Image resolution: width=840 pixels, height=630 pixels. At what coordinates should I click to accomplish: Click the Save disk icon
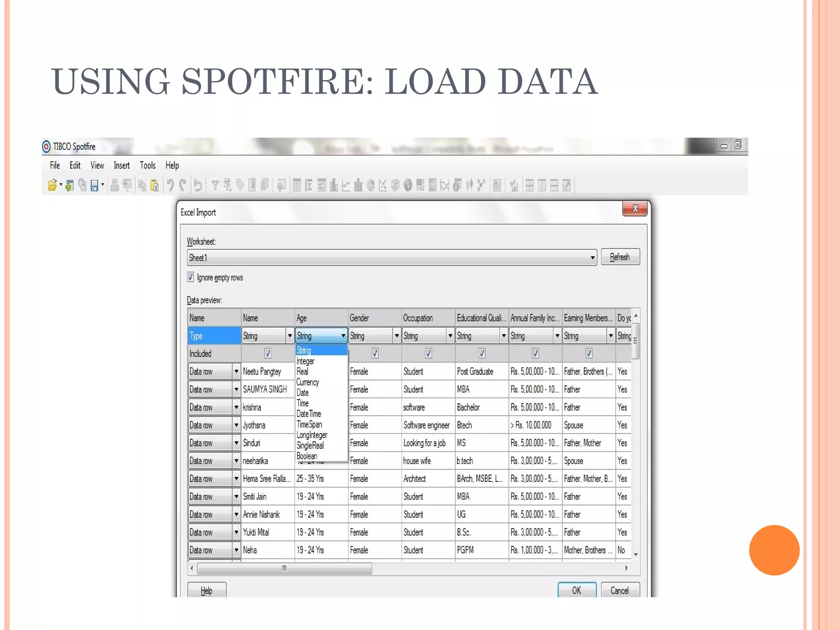click(x=95, y=186)
